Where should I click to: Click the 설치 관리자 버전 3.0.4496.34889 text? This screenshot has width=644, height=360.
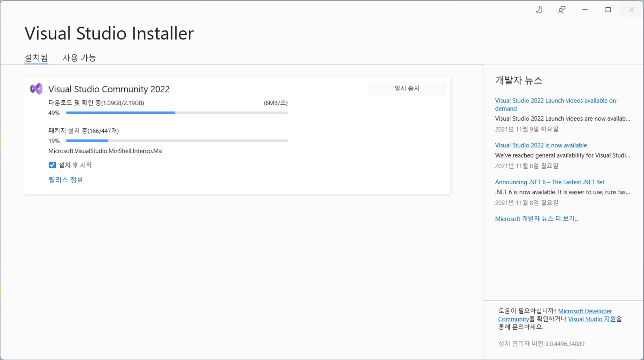(x=541, y=344)
